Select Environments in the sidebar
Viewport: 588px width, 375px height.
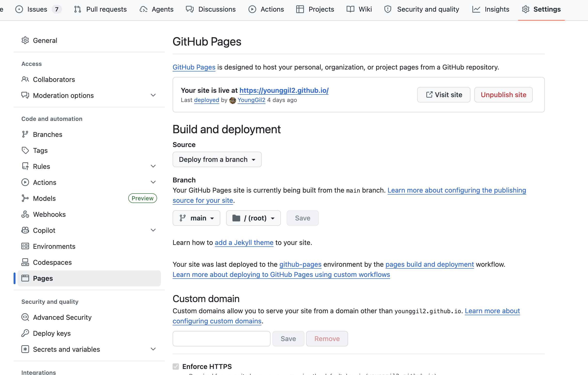(89, 246)
